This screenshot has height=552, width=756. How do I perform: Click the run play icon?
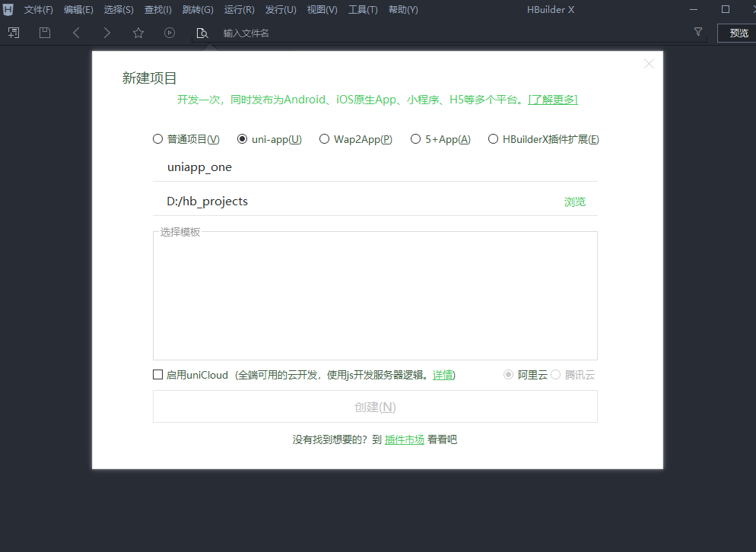click(170, 33)
